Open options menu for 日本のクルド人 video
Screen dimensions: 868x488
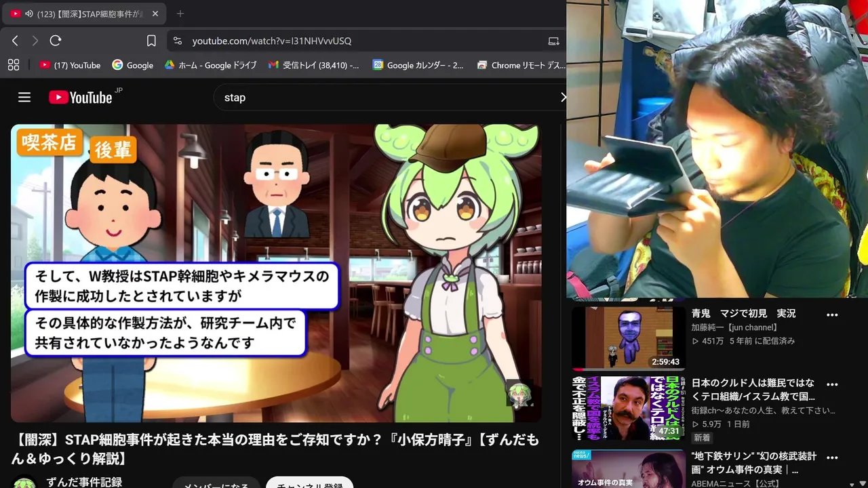tap(832, 384)
